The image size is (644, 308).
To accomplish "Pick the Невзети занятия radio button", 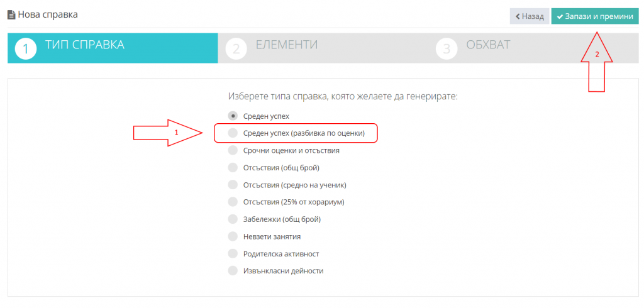I will [233, 236].
